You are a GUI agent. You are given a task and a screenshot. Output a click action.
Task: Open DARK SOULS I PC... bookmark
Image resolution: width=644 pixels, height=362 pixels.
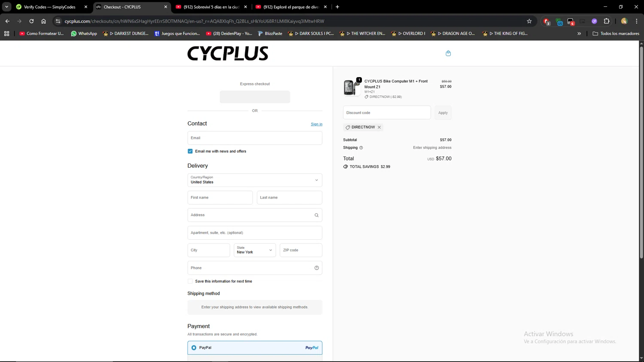tap(311, 33)
